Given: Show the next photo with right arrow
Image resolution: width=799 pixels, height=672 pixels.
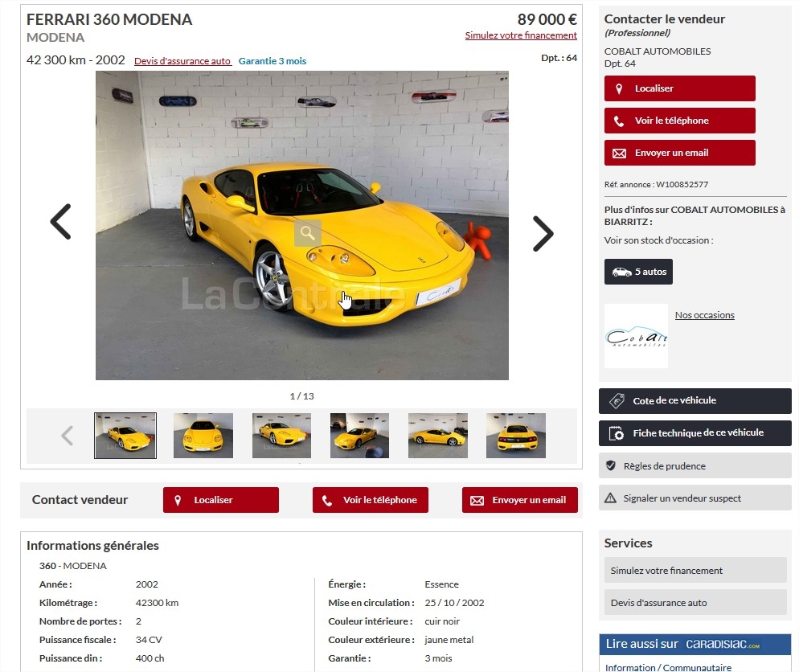Looking at the screenshot, I should coord(543,234).
